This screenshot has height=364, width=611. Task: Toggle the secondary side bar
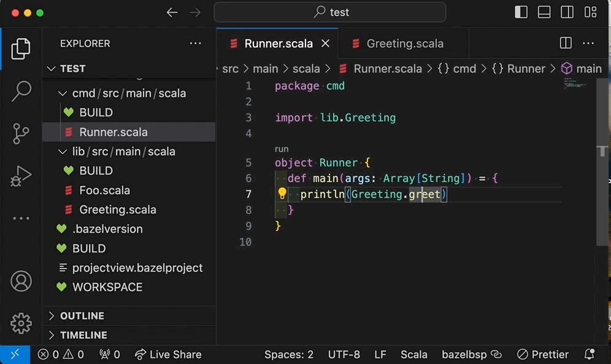pos(567,12)
